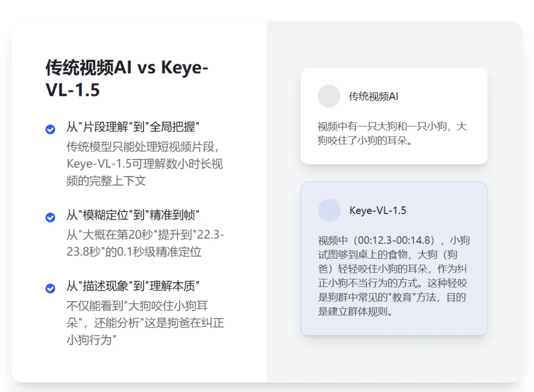Click the heading 传统视频AI vs Keye-VL-1.5
This screenshot has height=392, width=534.
point(127,78)
